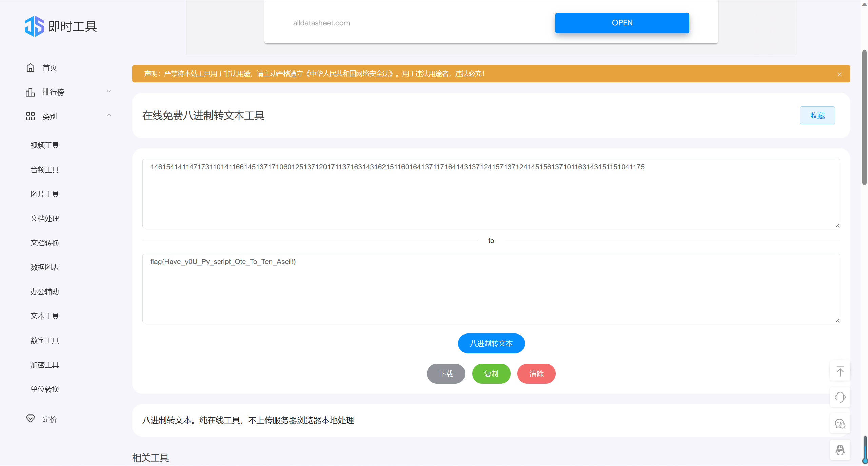Go to 单位转换 in the sidebar
Screen dimensions: 868x466
tap(45, 389)
